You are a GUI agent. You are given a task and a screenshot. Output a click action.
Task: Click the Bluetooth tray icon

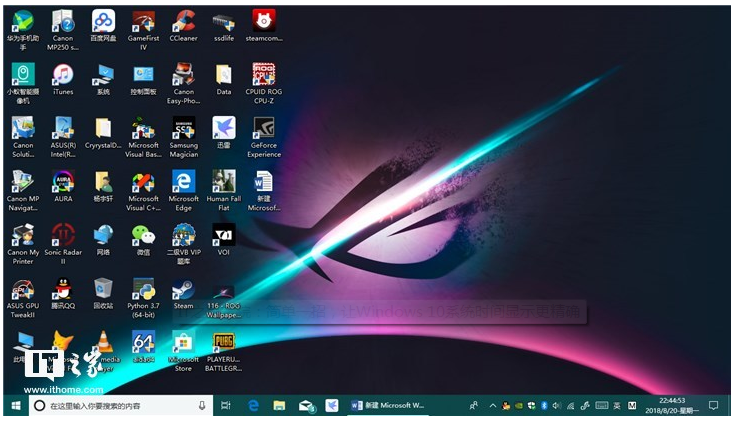[x=544, y=406]
